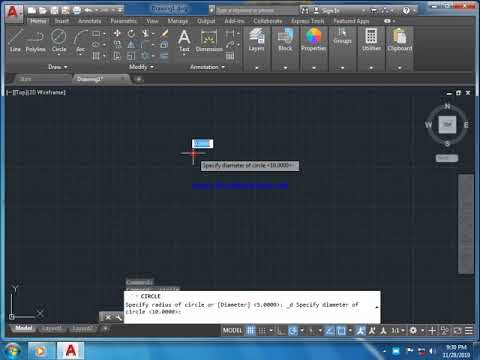Click the Customization menu icon in status bar
Viewport: 480px width, 360px height.
click(x=469, y=331)
